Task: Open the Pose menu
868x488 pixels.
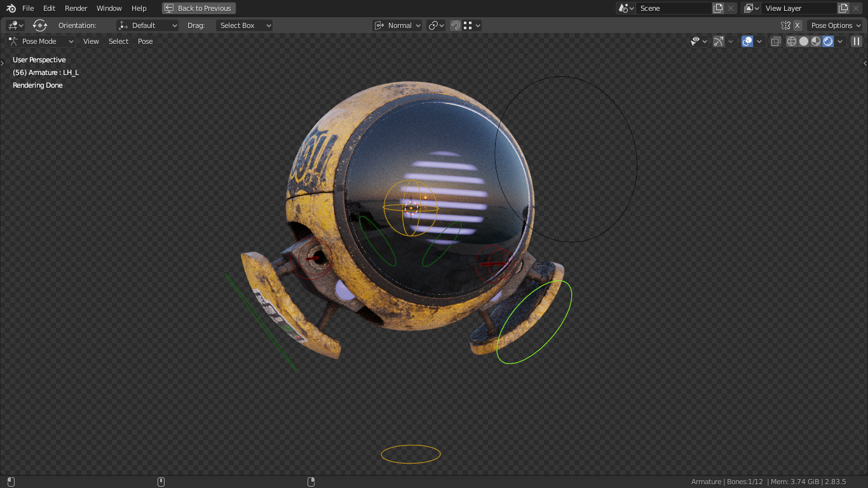Action: pos(146,41)
